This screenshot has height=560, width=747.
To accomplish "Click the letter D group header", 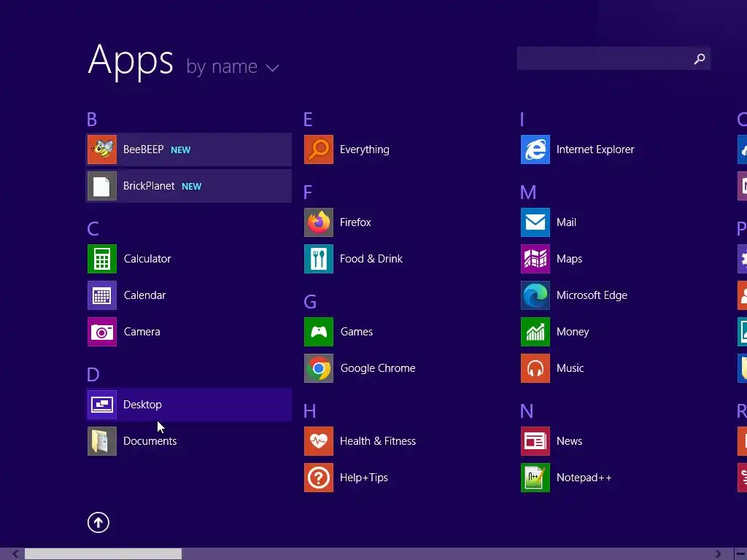I will pyautogui.click(x=93, y=375).
